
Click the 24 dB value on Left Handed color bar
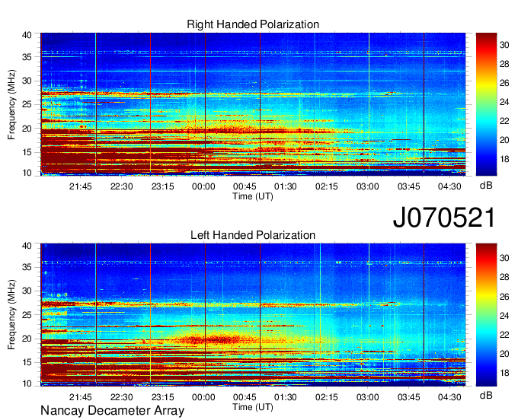point(504,316)
